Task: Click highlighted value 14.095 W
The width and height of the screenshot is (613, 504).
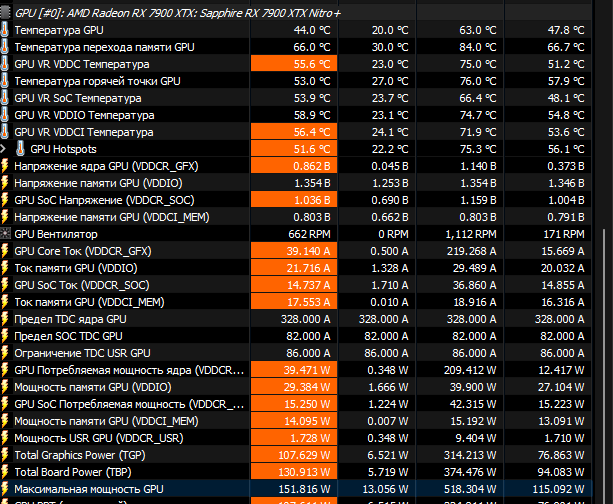Action: (x=294, y=421)
